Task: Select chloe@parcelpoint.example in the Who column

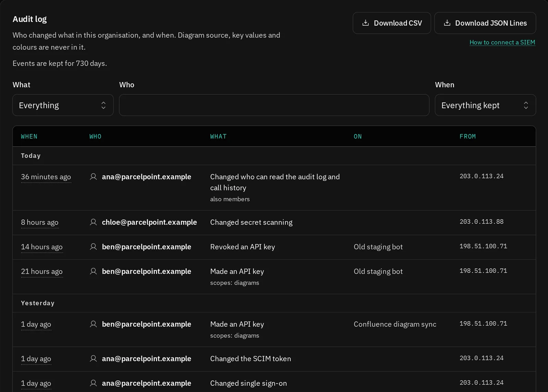Action: pos(149,222)
